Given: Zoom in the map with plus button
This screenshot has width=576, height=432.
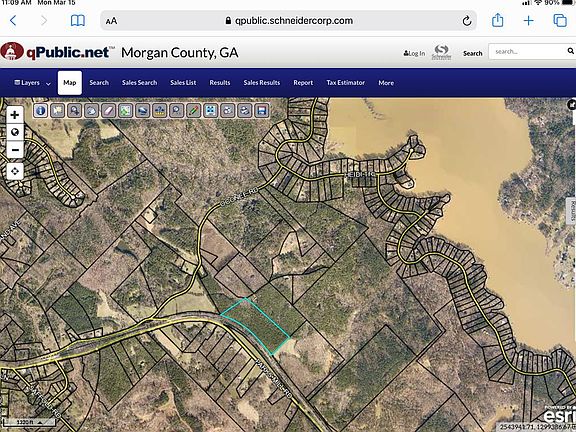Looking at the screenshot, I should tap(15, 115).
